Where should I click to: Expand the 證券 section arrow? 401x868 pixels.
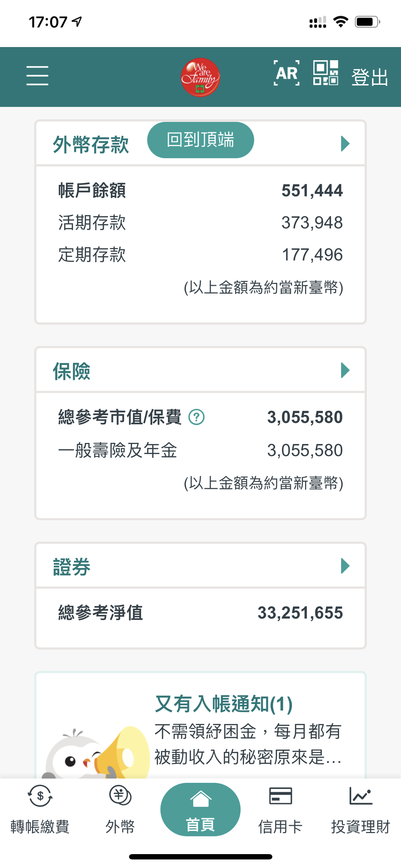[x=345, y=566]
